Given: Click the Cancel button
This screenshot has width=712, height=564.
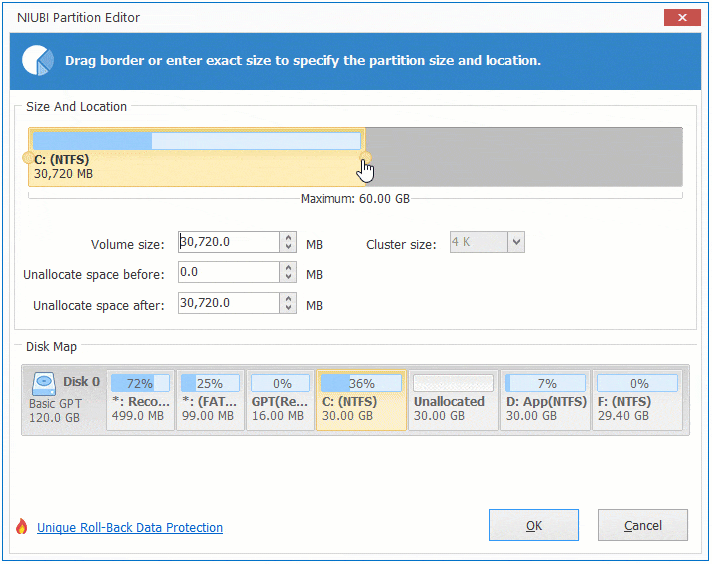Looking at the screenshot, I should pyautogui.click(x=643, y=525).
